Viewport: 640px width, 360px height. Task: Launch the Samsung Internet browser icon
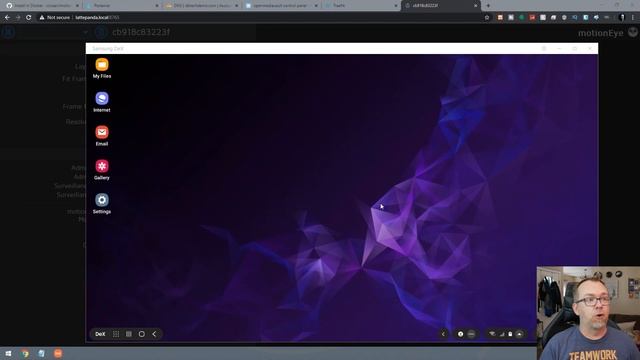pyautogui.click(x=102, y=102)
